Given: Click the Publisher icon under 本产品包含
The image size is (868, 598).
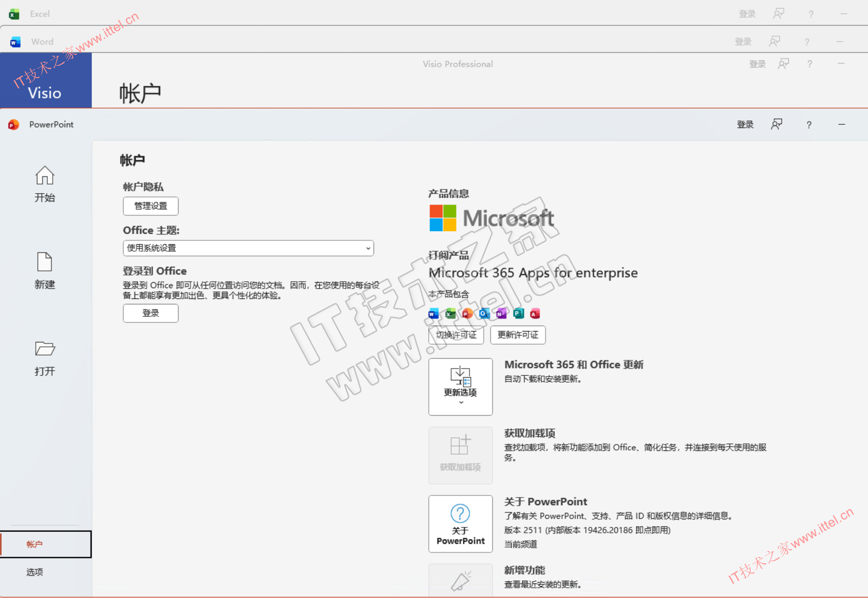Looking at the screenshot, I should pos(518,314).
